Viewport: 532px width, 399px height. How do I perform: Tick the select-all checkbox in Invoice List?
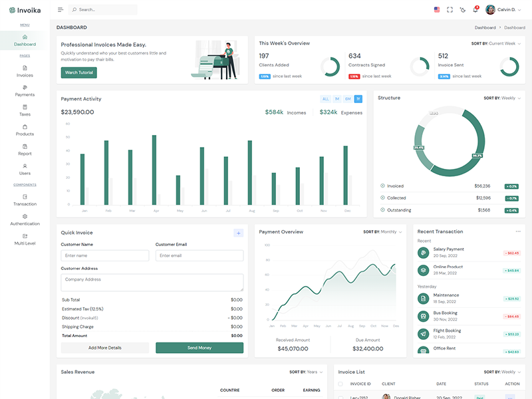click(341, 384)
